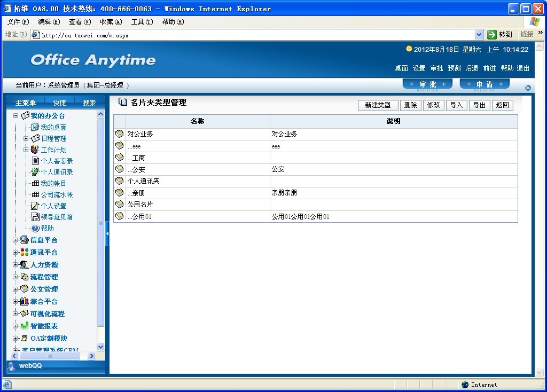Click the sidebar horizontal scrollbar right arrow
Screen dimensions: 547x392
tap(91, 356)
